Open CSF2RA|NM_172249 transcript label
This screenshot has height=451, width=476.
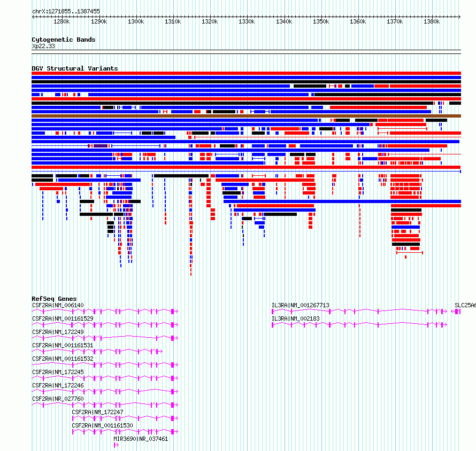pos(58,332)
